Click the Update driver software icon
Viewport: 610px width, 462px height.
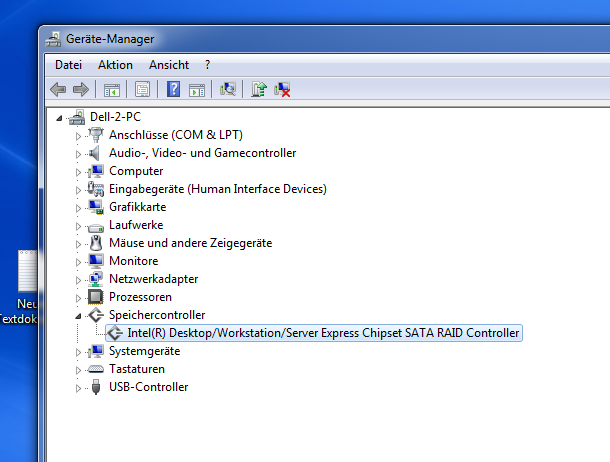pos(259,89)
